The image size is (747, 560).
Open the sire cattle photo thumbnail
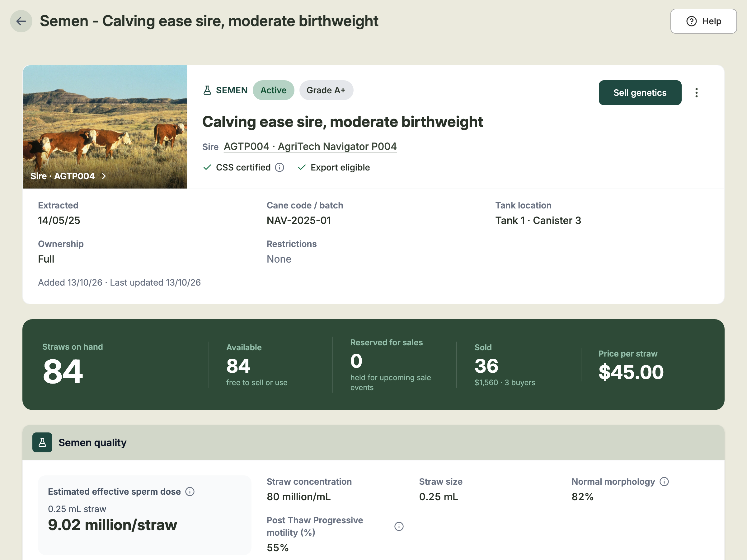click(105, 127)
